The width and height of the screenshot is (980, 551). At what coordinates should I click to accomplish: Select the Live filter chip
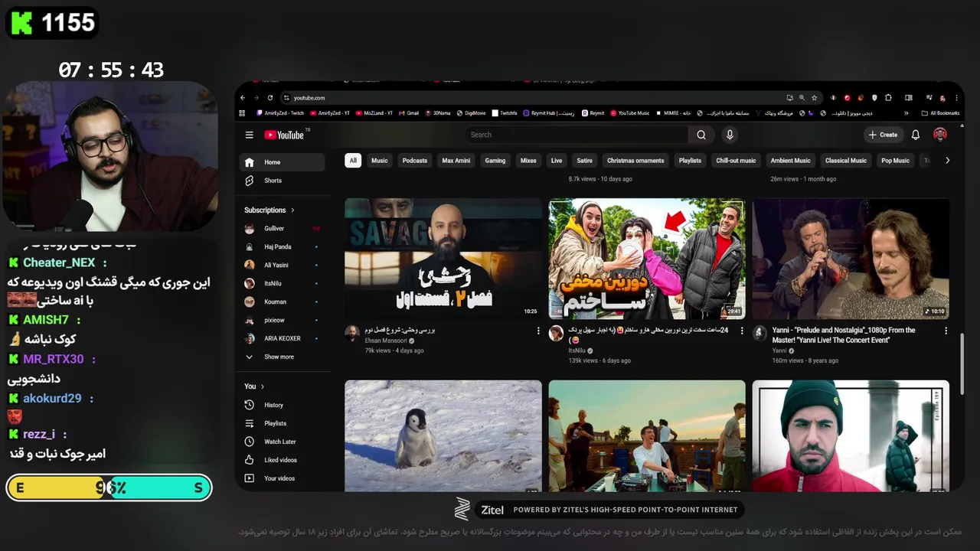tap(557, 161)
